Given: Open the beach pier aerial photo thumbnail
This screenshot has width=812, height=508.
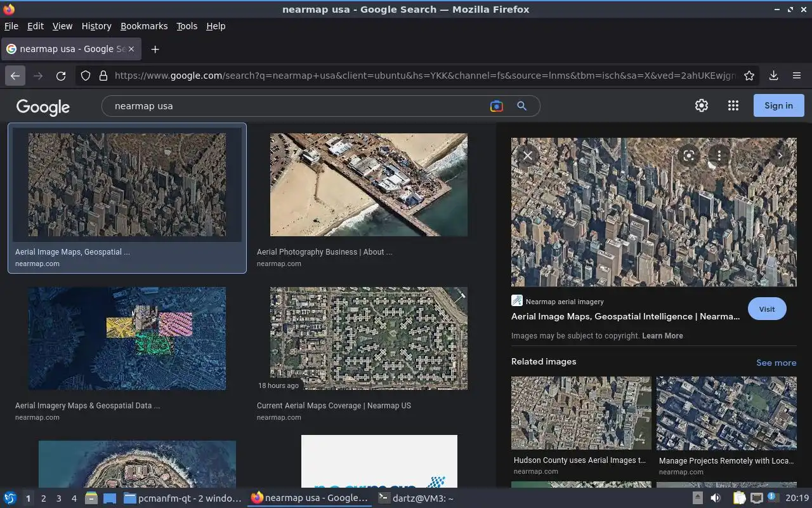Looking at the screenshot, I should (369, 185).
